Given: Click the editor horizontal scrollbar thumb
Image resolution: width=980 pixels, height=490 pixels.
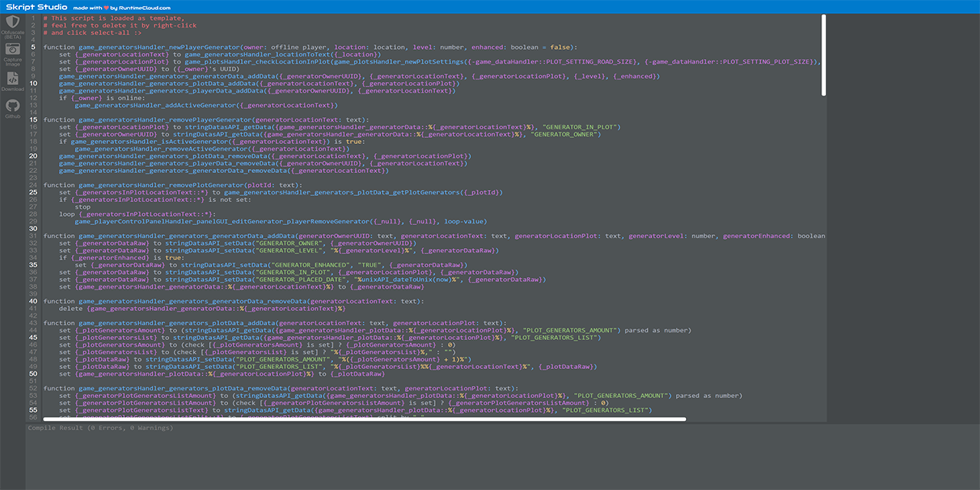Looking at the screenshot, I should tap(364, 419).
